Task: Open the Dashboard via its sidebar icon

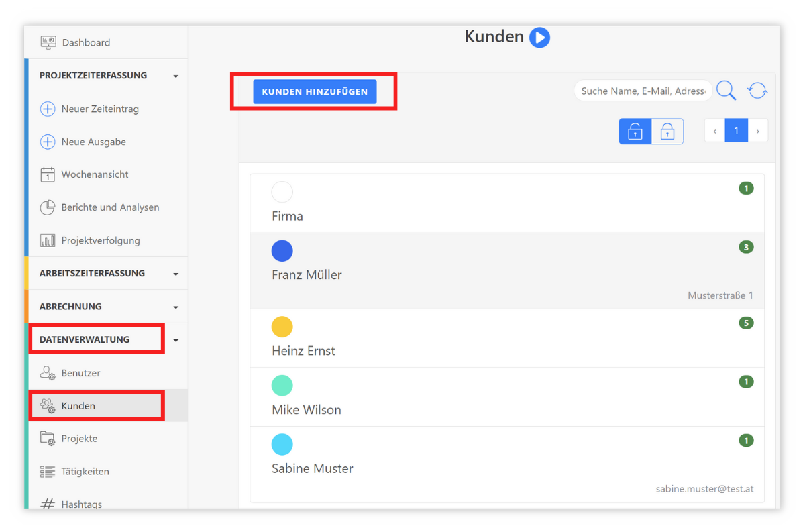Action: click(48, 42)
